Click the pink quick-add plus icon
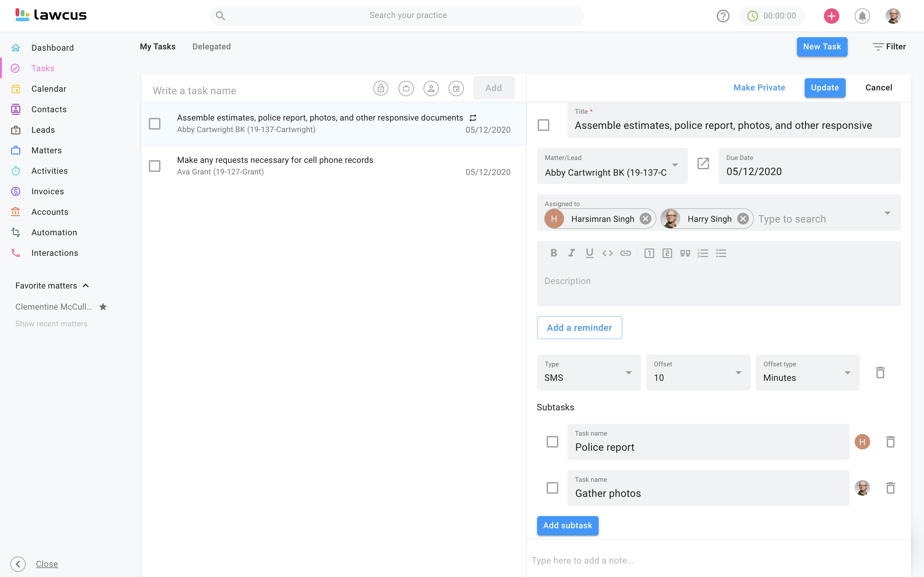 click(831, 16)
